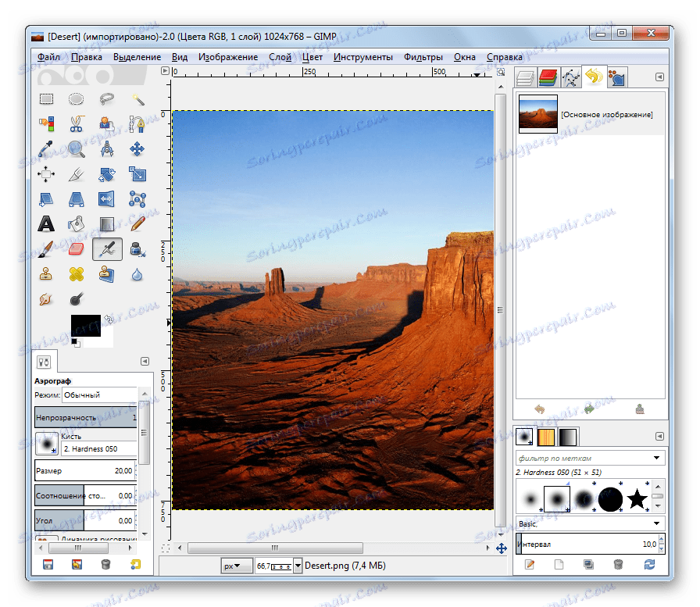Switch to the Channels tab
The width and height of the screenshot is (700, 607).
(x=548, y=77)
